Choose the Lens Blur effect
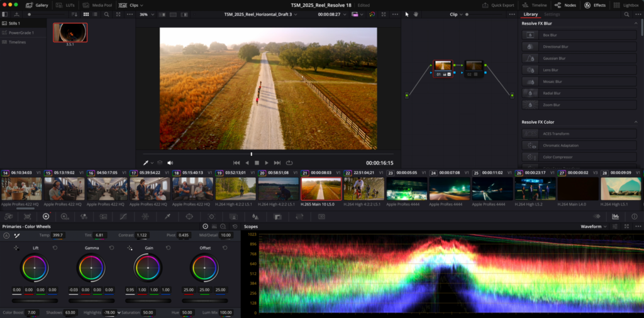Image resolution: width=644 pixels, height=318 pixels. [x=579, y=70]
